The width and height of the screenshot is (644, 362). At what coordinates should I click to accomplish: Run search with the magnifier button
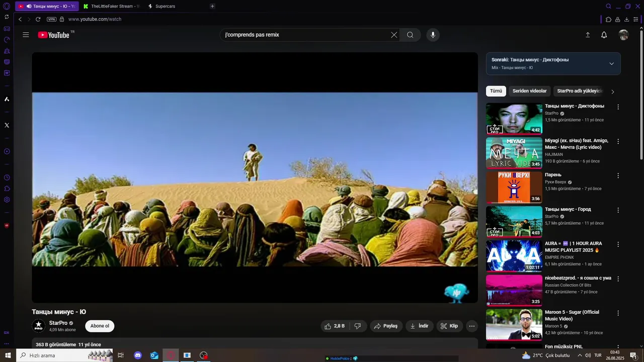[x=410, y=35]
